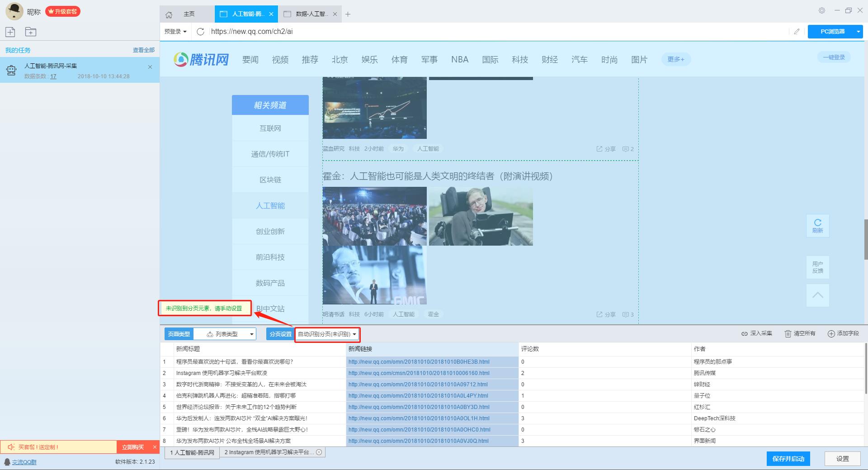This screenshot has height=470, width=868.
Task: Click the 交流QQ群 link
Action: click(x=24, y=462)
